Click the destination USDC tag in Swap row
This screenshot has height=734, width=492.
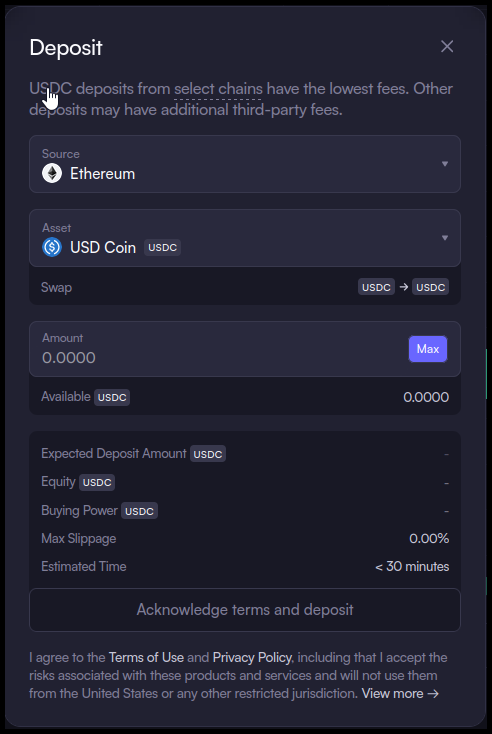point(431,287)
